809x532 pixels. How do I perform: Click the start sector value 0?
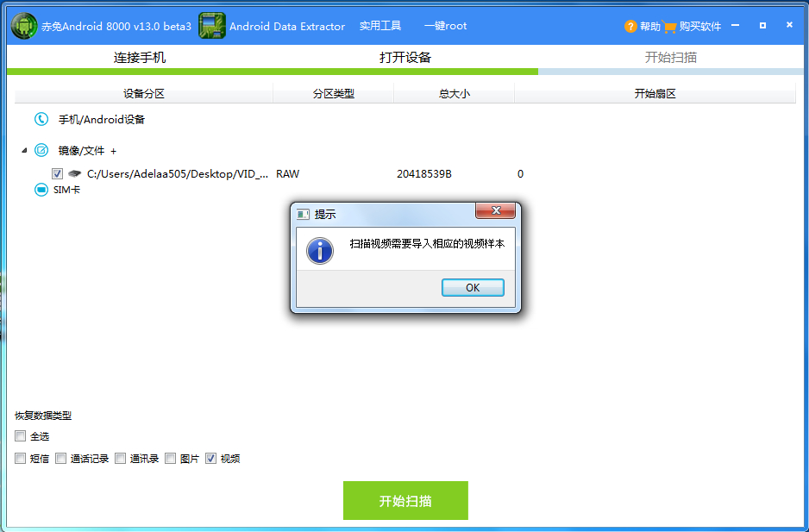520,174
